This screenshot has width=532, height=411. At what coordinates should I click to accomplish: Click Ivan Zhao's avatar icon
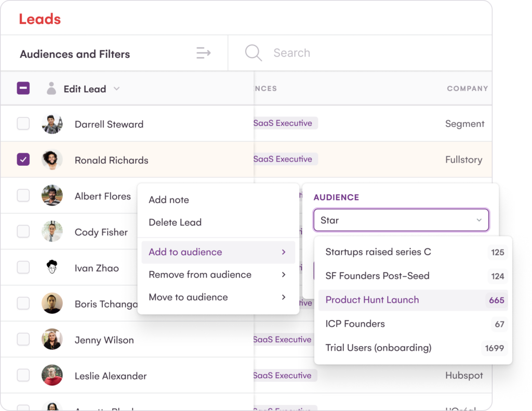click(52, 268)
